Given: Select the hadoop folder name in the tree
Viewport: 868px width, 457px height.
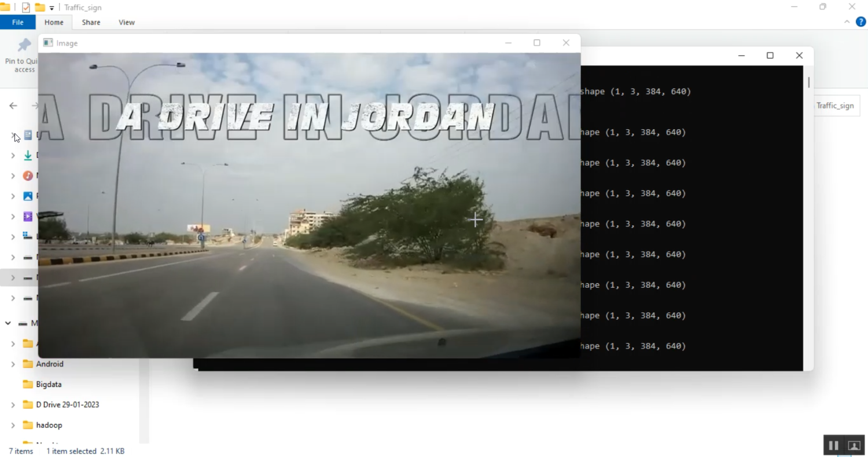Looking at the screenshot, I should pyautogui.click(x=49, y=425).
